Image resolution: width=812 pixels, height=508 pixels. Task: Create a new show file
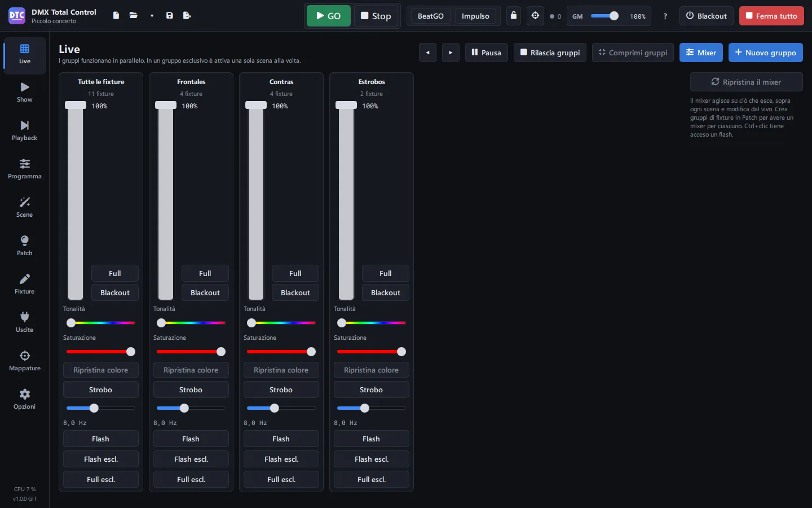(116, 16)
